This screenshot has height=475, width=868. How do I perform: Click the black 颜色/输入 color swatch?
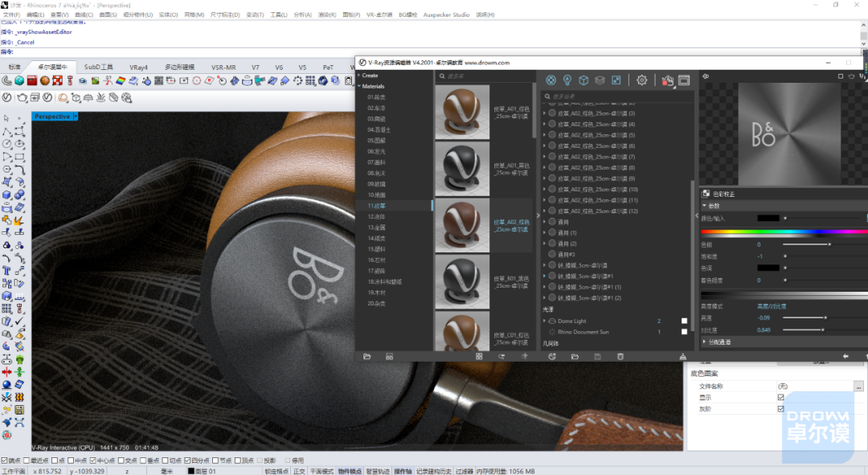pos(768,218)
